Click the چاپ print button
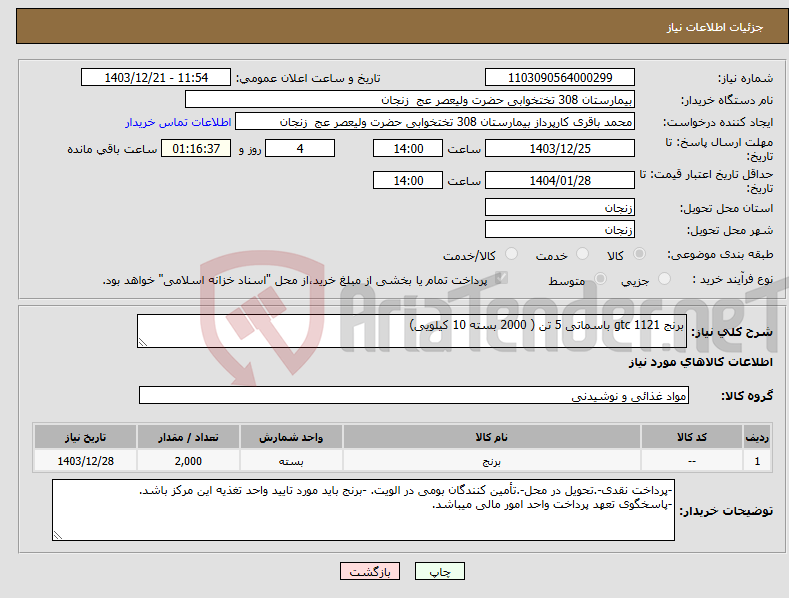The width and height of the screenshot is (789, 598). click(x=440, y=572)
